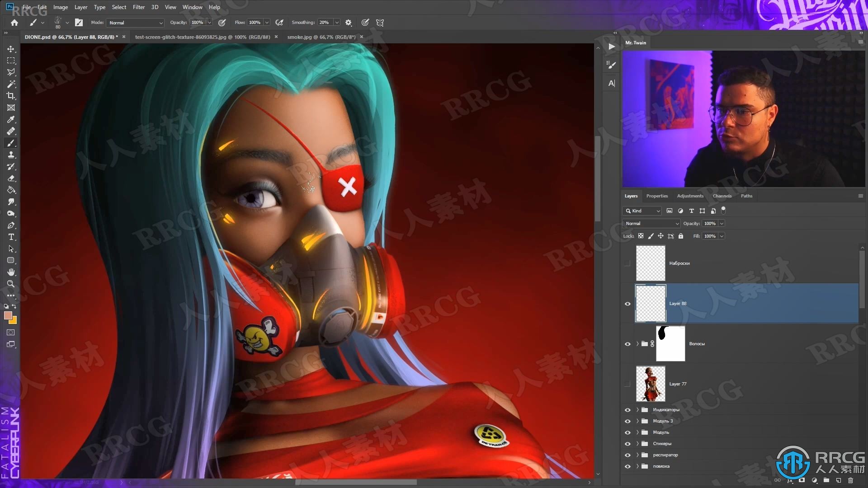The height and width of the screenshot is (488, 868).
Task: Select the Rectangular Marquee tool
Action: 11,61
